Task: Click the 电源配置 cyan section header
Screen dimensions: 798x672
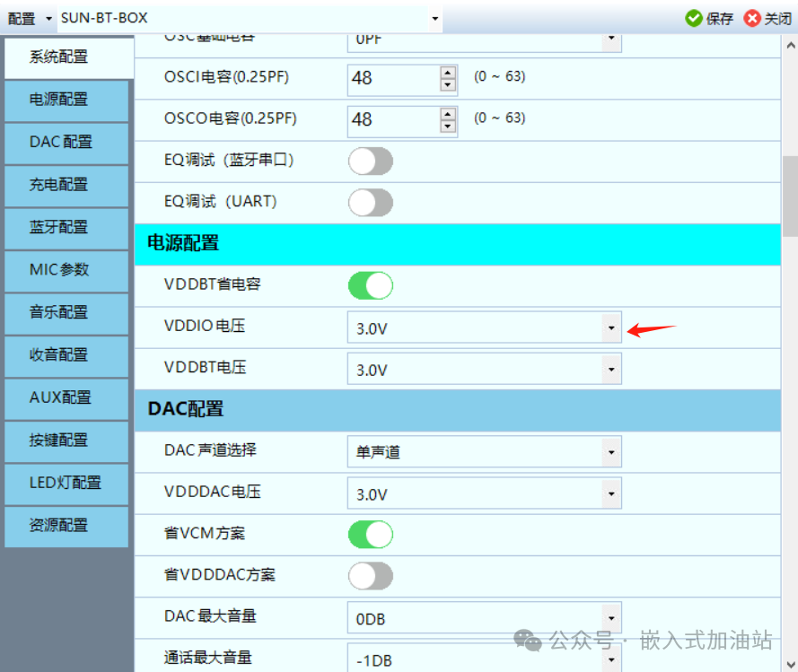Action: pyautogui.click(x=458, y=244)
